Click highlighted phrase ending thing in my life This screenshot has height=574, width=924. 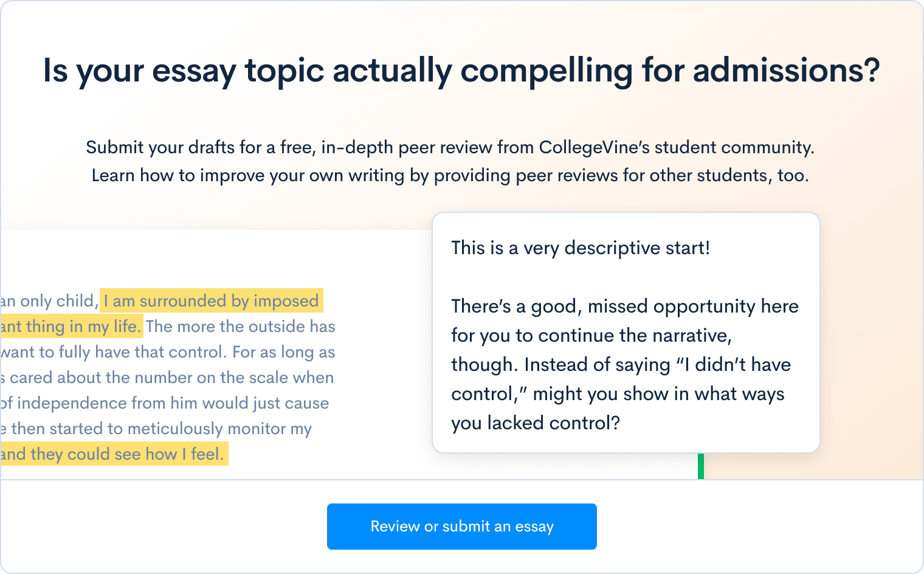click(71, 327)
